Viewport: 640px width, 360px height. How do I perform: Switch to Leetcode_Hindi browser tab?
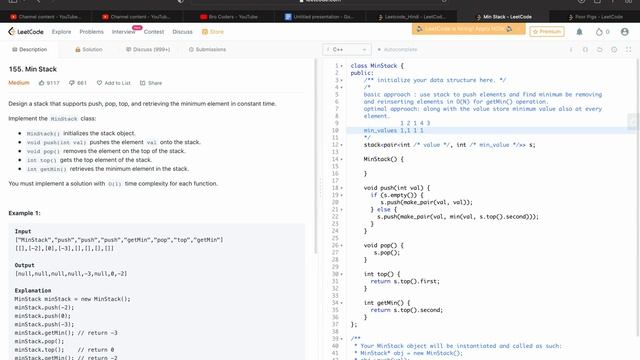[412, 17]
